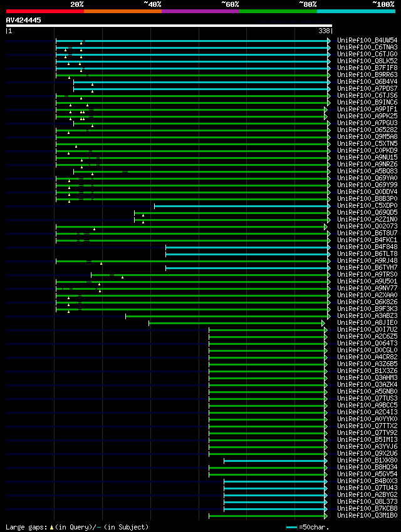Viewport: 401px width, 532px height.
Task: Click the green alignment bar of UniRef100_A8JIE0
Action: 236,323
